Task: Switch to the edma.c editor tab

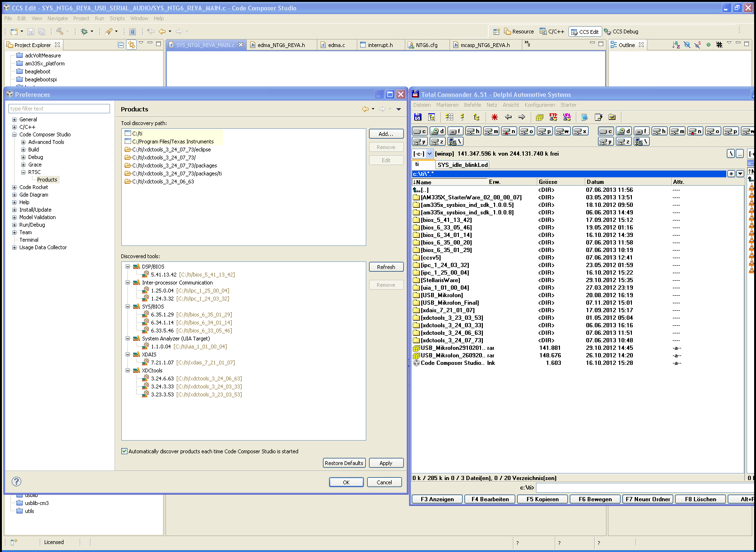Action: pyautogui.click(x=336, y=45)
